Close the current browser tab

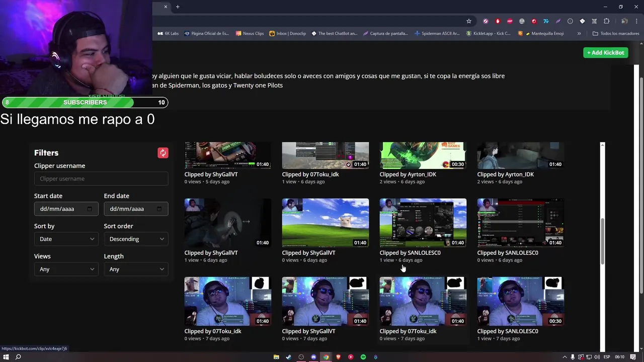pos(166,7)
